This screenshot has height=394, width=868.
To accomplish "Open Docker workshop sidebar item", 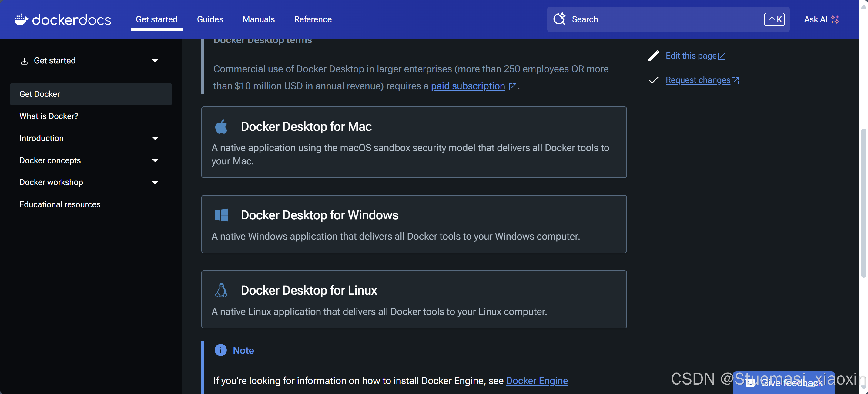I will 51,182.
